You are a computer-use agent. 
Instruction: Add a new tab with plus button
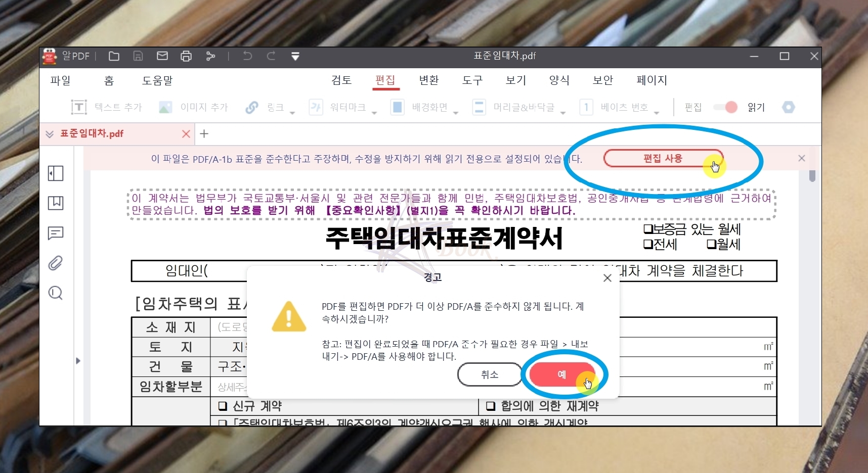204,134
